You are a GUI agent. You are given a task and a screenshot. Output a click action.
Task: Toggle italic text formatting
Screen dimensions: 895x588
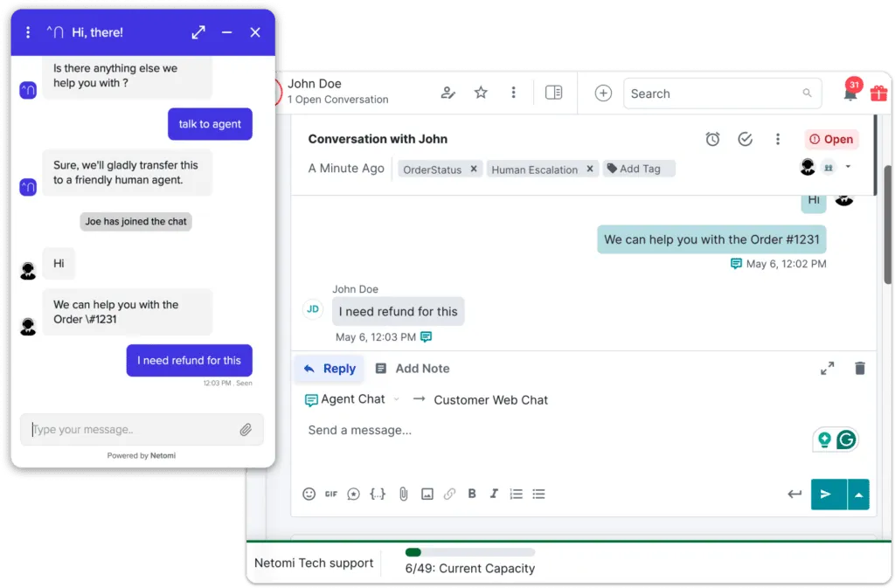click(x=494, y=494)
